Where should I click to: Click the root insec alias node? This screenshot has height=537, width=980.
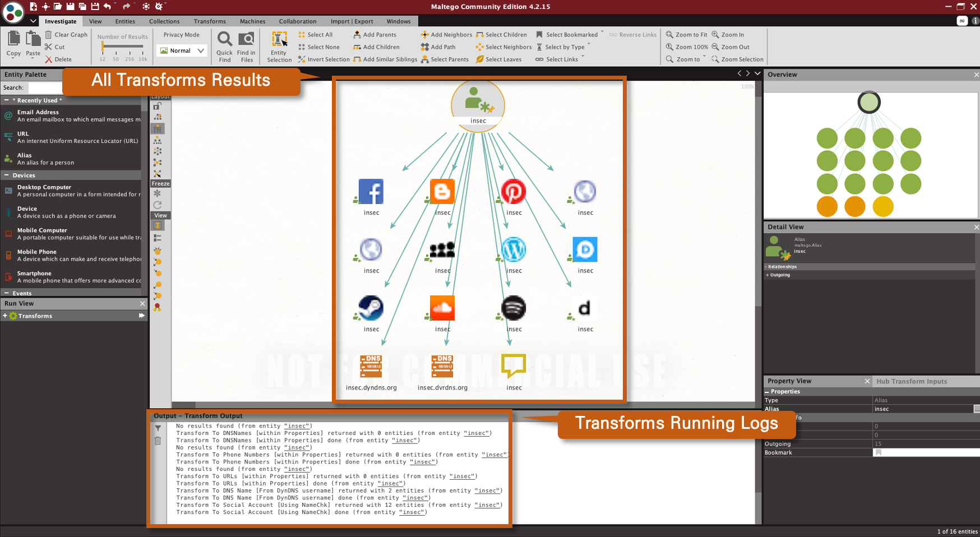click(478, 105)
